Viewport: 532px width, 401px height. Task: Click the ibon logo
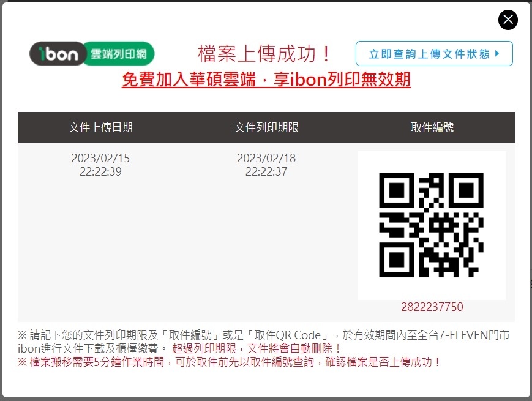pos(58,54)
